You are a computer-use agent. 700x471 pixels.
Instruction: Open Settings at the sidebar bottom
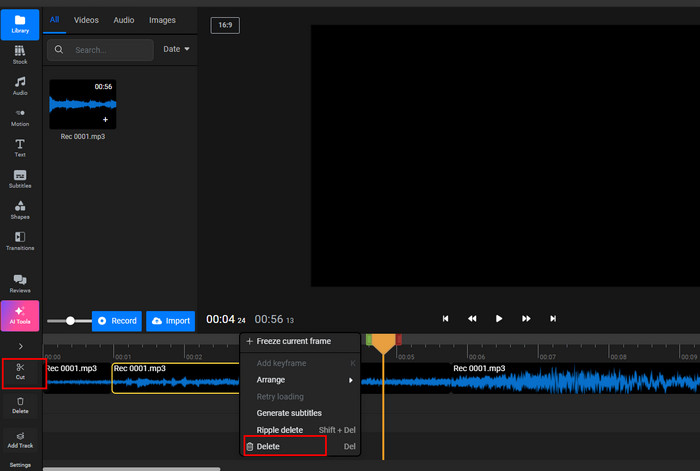tap(20, 465)
